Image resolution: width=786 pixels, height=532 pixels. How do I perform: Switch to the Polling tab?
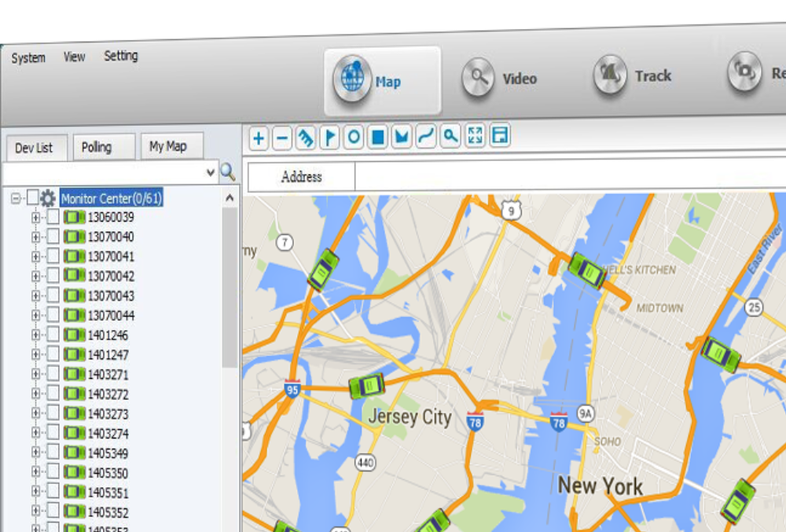coord(105,147)
